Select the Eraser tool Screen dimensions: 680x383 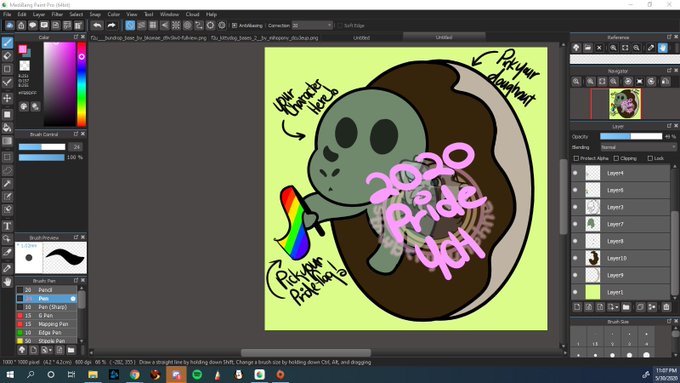(7, 56)
